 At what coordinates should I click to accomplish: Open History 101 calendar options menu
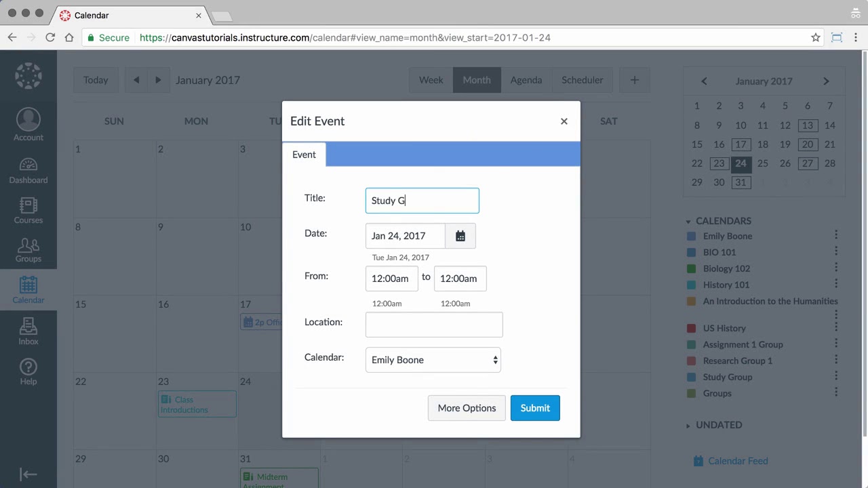tap(836, 283)
